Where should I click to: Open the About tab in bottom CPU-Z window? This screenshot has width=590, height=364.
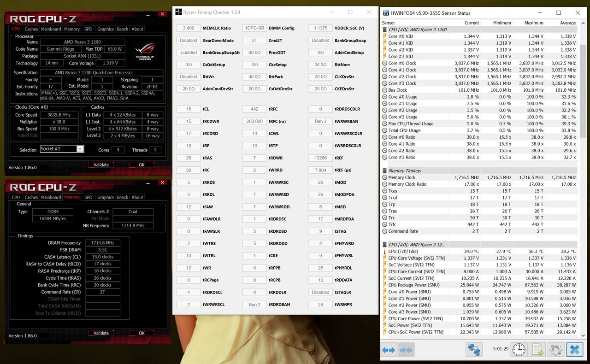click(137, 197)
